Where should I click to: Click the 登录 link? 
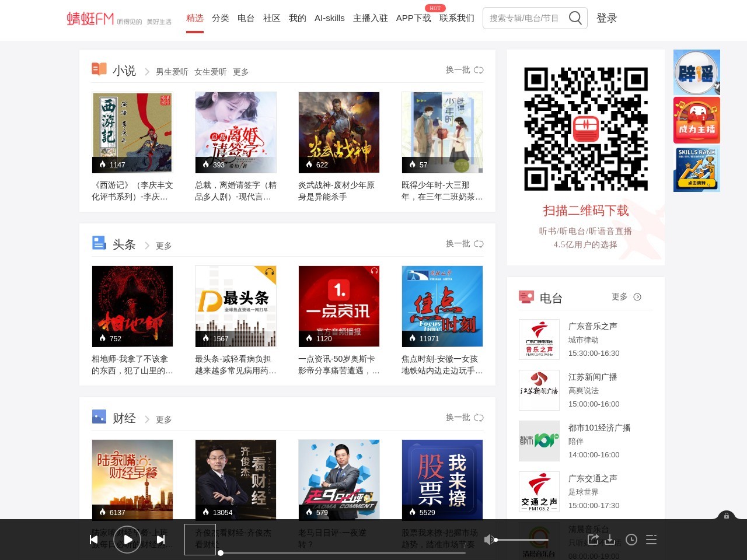click(x=606, y=18)
